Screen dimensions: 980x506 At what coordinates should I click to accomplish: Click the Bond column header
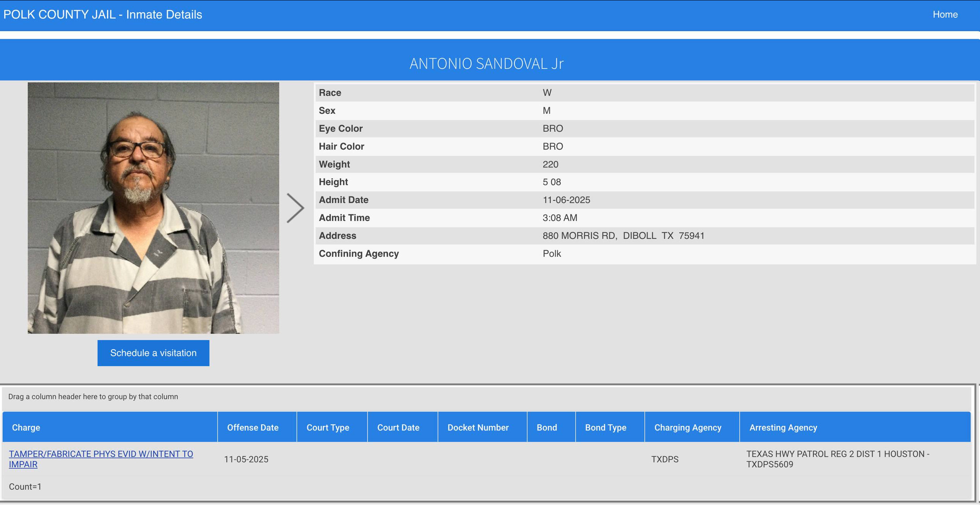(547, 427)
